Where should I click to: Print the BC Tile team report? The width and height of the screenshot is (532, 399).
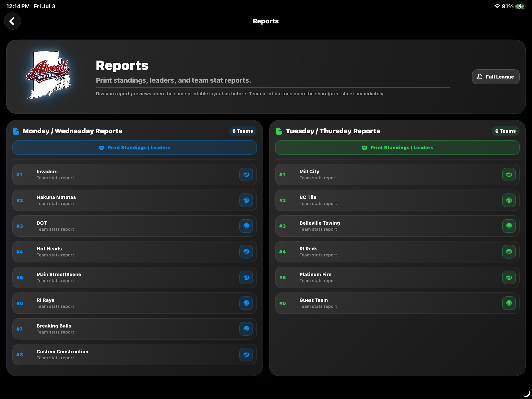[509, 200]
